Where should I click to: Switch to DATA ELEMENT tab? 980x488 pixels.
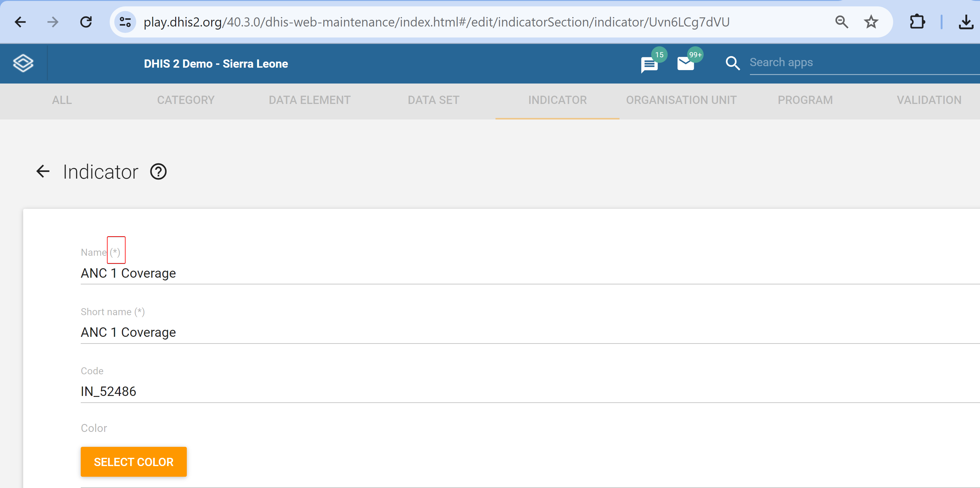(x=310, y=100)
